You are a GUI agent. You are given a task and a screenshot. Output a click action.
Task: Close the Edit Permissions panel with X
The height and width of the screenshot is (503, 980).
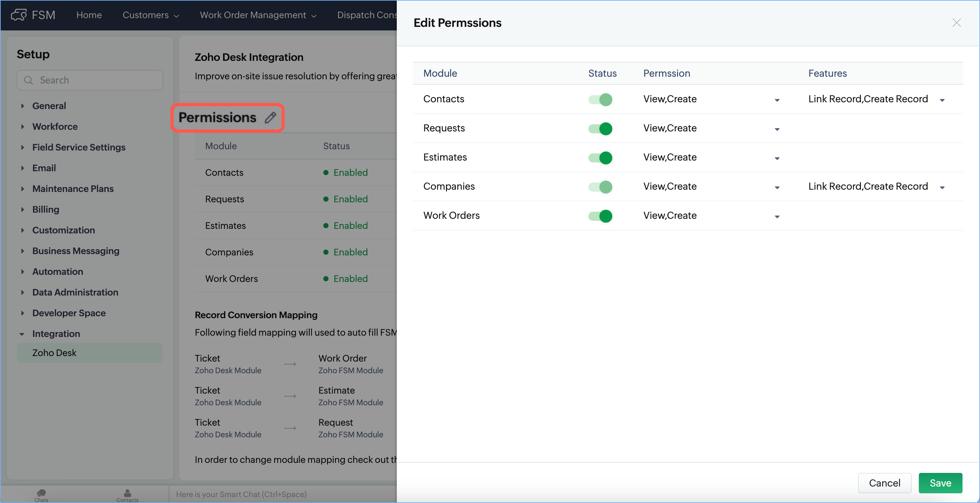[x=956, y=23]
